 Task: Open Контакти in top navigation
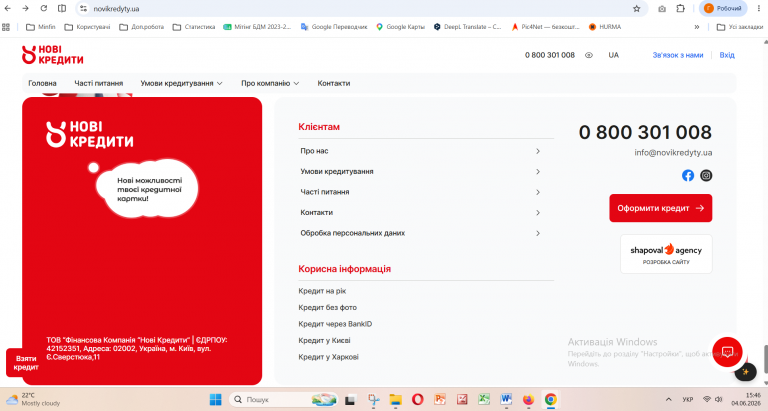click(334, 83)
